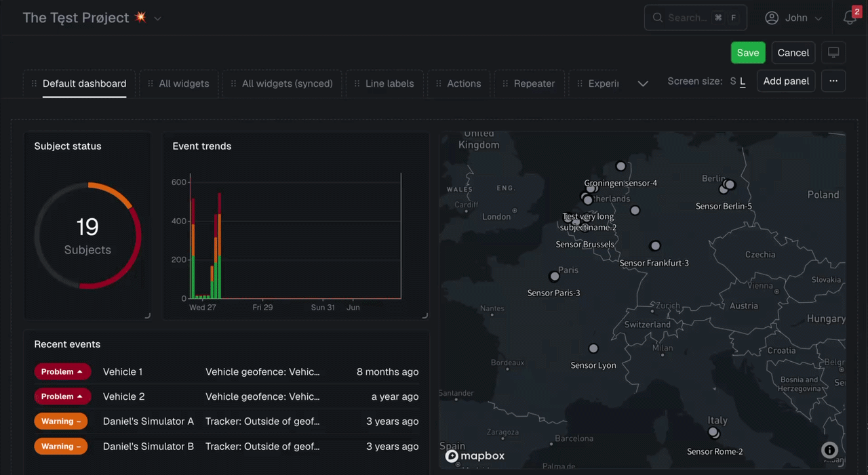Screen dimensions: 868x475
Task: Grab the Default dashboard tab drag handle
Action: point(34,84)
